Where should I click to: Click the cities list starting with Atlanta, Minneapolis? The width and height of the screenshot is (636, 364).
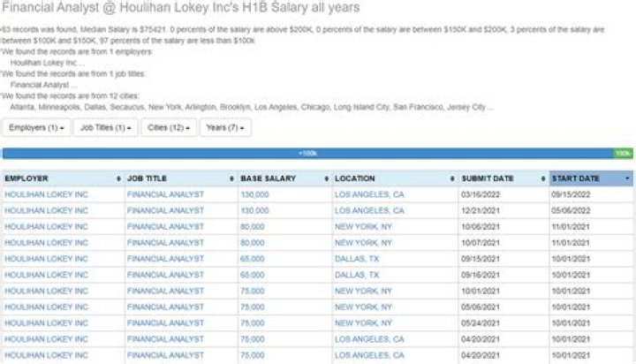[252, 107]
